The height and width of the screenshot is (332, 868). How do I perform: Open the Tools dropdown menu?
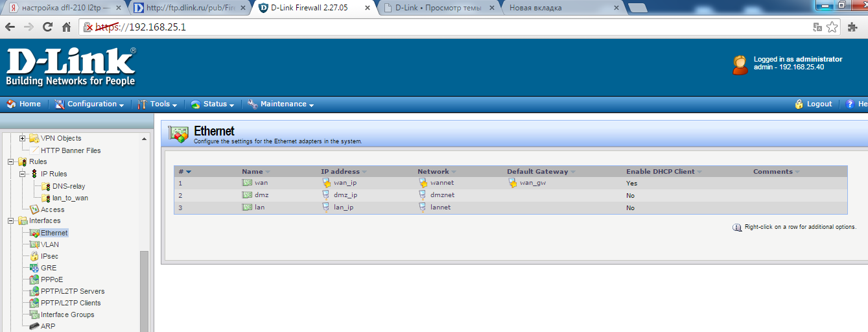[x=158, y=104]
